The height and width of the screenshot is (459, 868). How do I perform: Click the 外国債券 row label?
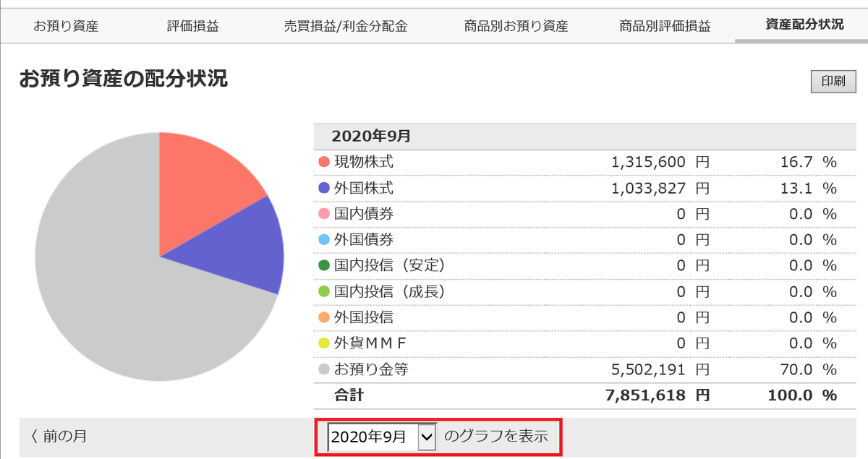pos(364,239)
